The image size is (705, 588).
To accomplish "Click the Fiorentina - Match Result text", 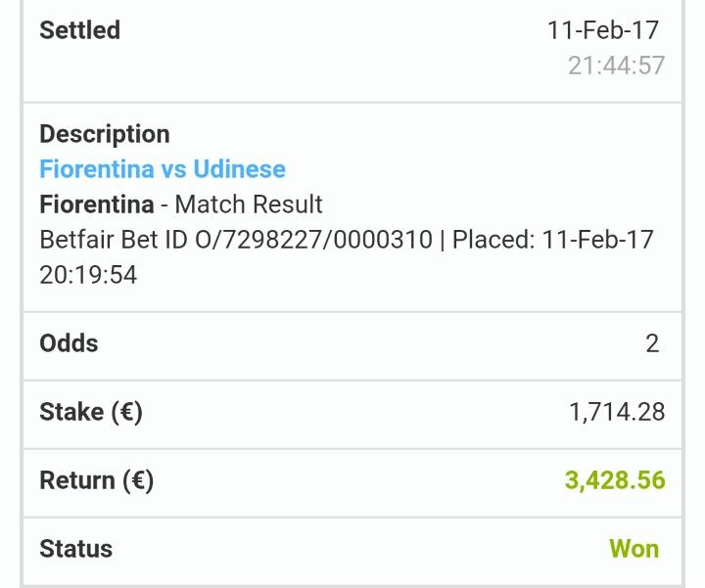I will tap(181, 204).
